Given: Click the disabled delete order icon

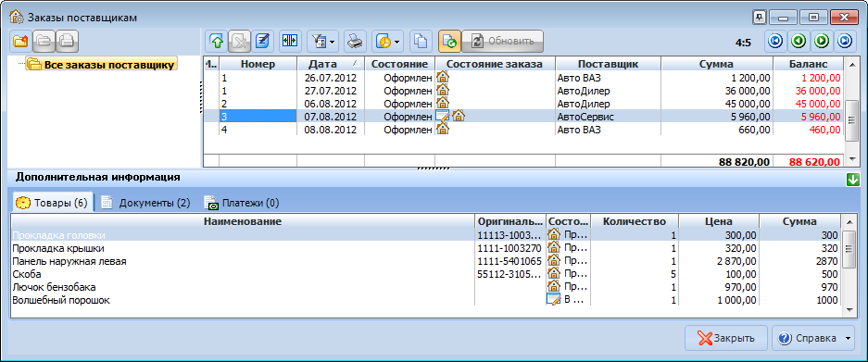Looking at the screenshot, I should pyautogui.click(x=240, y=41).
